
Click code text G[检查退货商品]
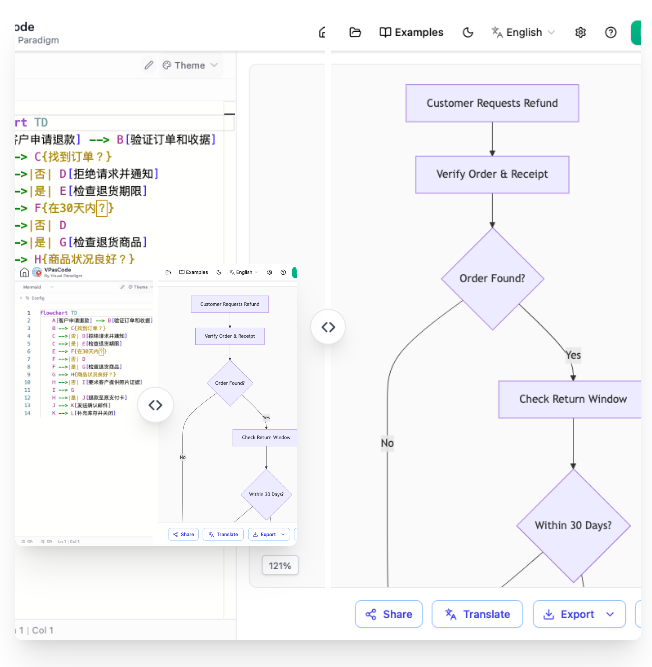click(x=103, y=242)
